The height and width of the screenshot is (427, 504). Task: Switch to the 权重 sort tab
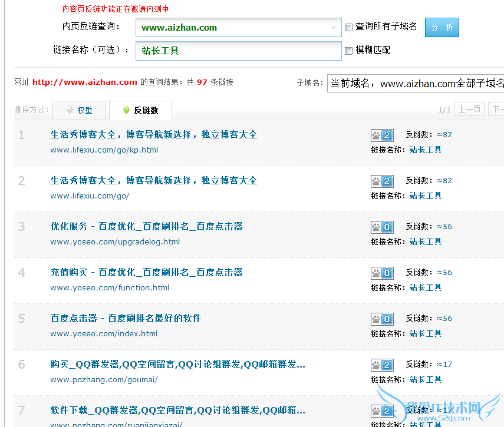click(x=80, y=110)
